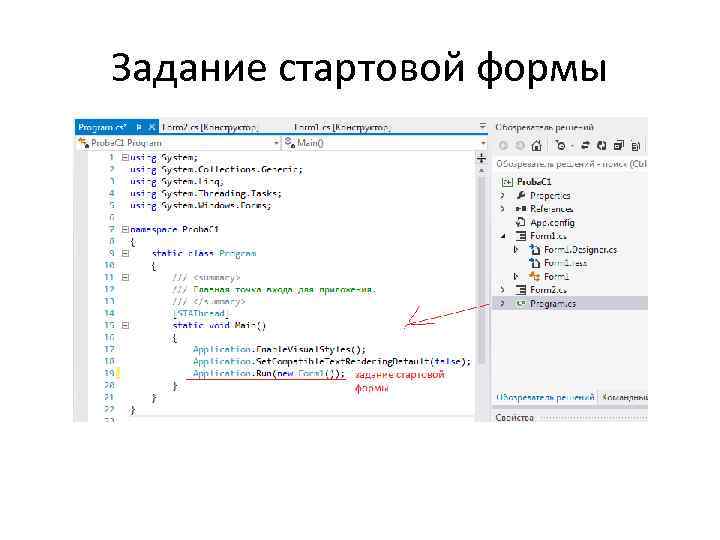This screenshot has width=720, height=540.
Task: Collapse the Form1.cs node
Action: pyautogui.click(x=502, y=236)
